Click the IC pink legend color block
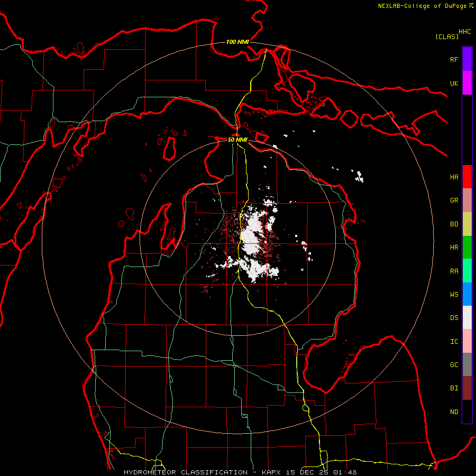Image resolution: width=476 pixels, height=476 pixels. pos(467,341)
